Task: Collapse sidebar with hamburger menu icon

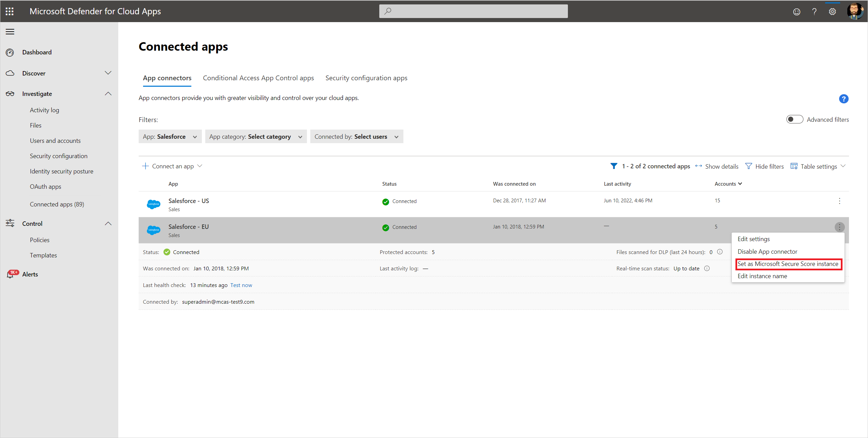Action: pos(10,32)
